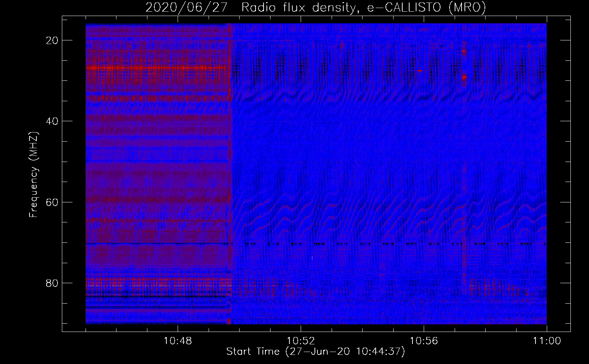Click the '10:52' time tick label

pos(301,341)
